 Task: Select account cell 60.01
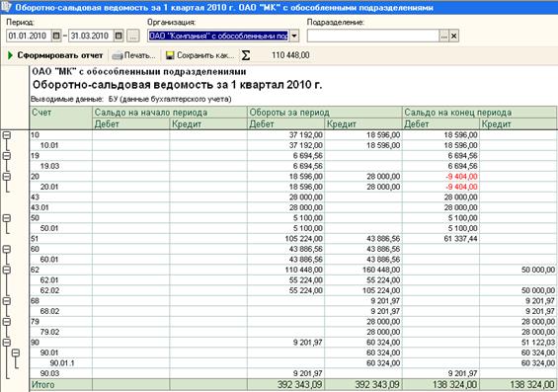pyautogui.click(x=61, y=260)
